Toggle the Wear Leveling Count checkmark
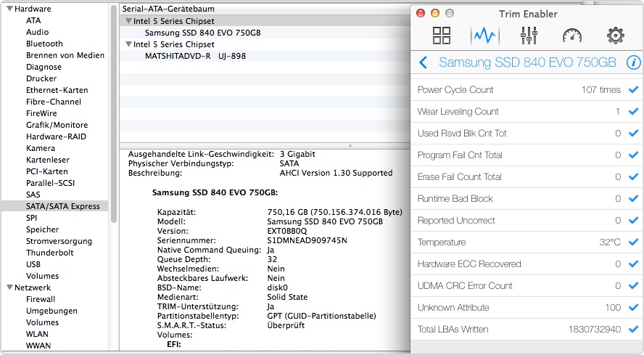 633,112
